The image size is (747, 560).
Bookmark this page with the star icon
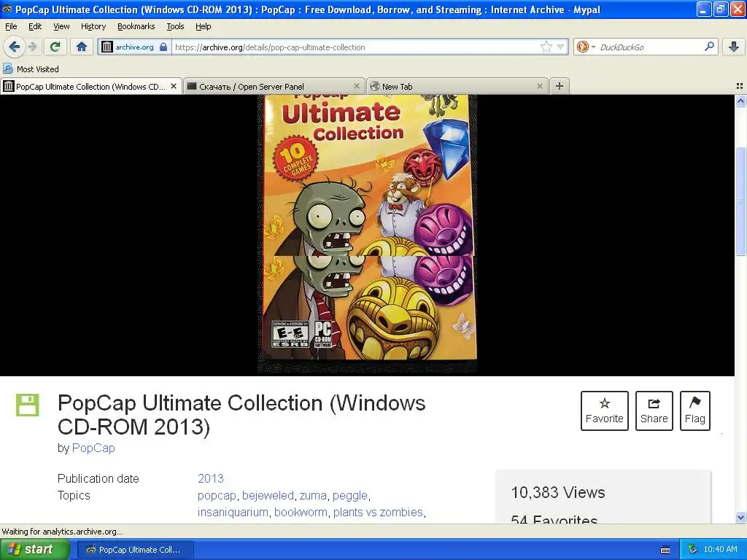[x=546, y=47]
